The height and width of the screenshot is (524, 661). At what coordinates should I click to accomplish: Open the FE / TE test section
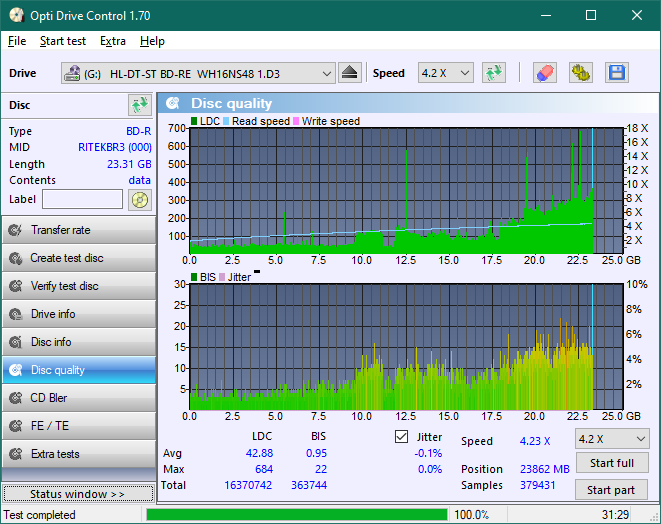(x=79, y=426)
